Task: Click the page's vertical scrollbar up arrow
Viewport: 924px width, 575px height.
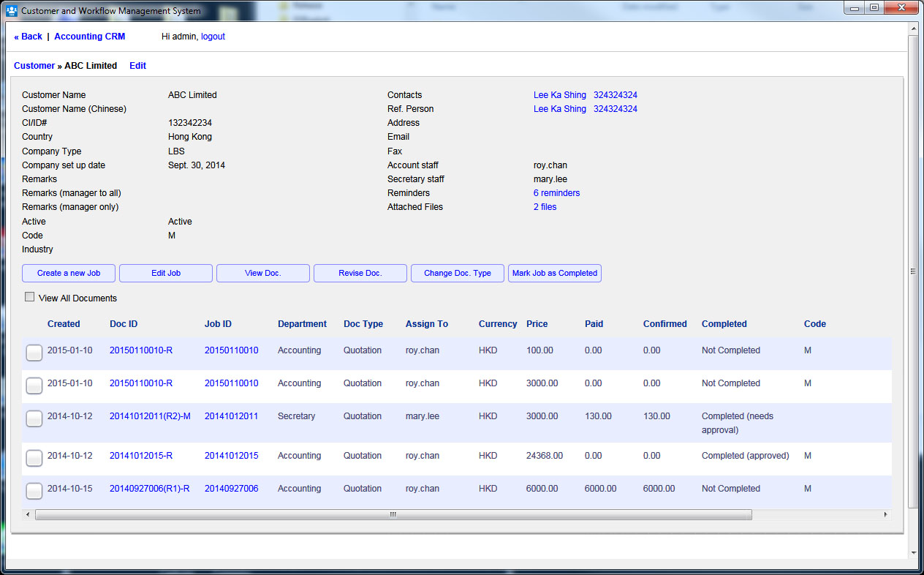Action: pos(912,28)
